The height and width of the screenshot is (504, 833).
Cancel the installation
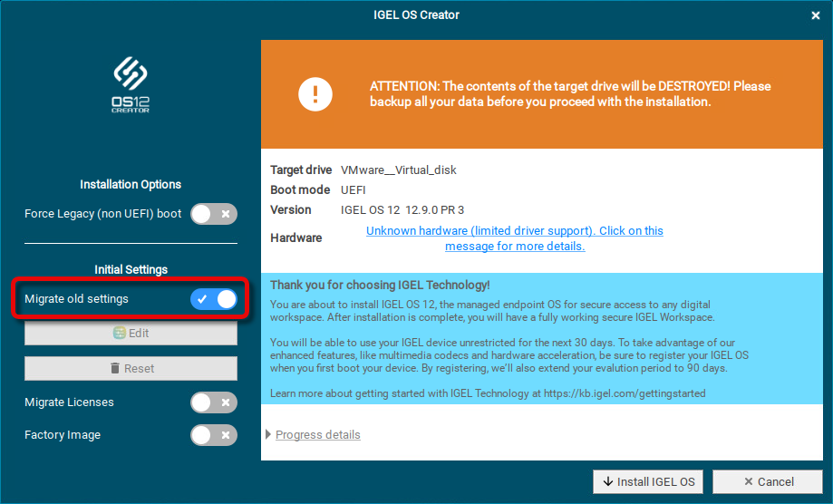click(768, 481)
